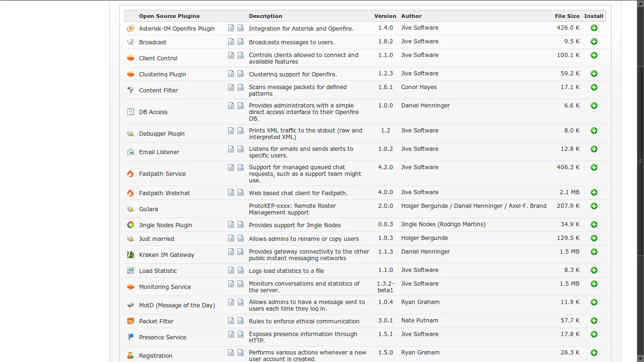Click the author Nate Putnam
This screenshot has height=362, width=644.
click(420, 321)
